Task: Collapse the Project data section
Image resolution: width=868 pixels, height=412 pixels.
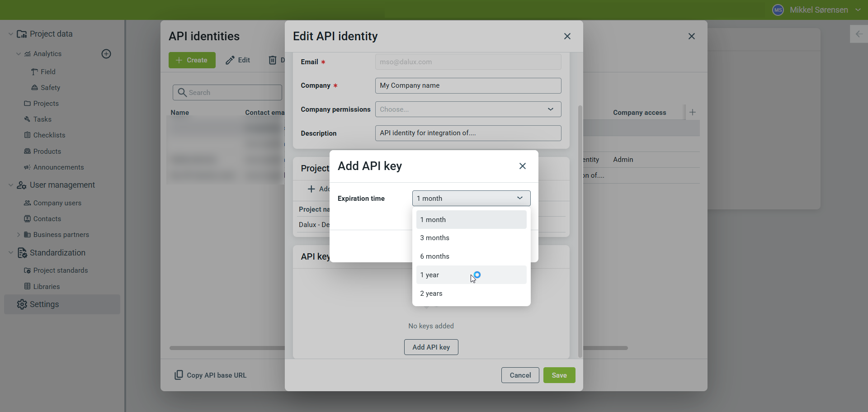Action: [x=11, y=34]
